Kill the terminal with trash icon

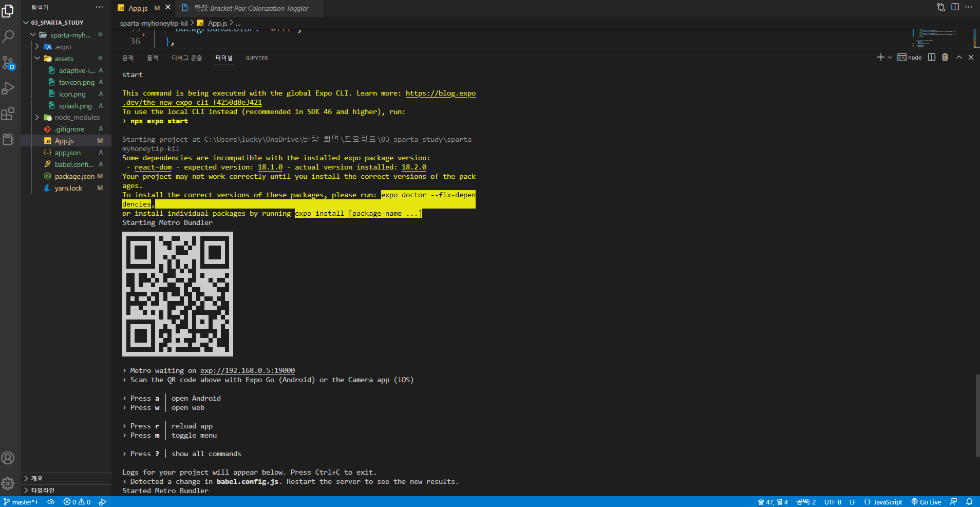click(945, 58)
